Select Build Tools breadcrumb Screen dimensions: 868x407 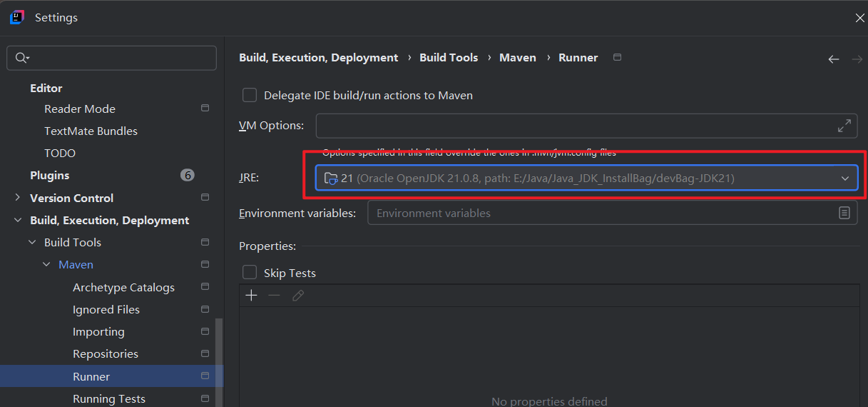click(x=449, y=57)
